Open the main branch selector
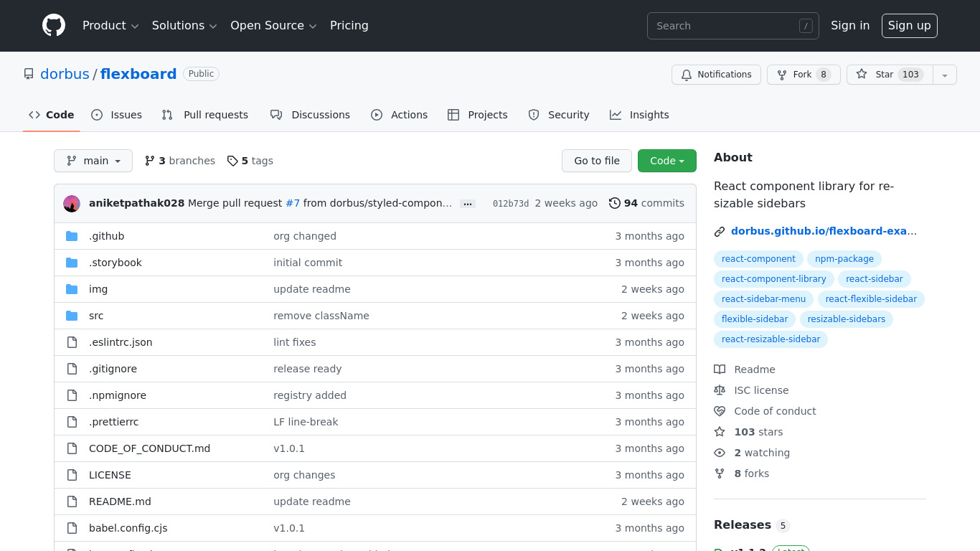Screen dimensions: 980x551 pyautogui.click(x=93, y=161)
